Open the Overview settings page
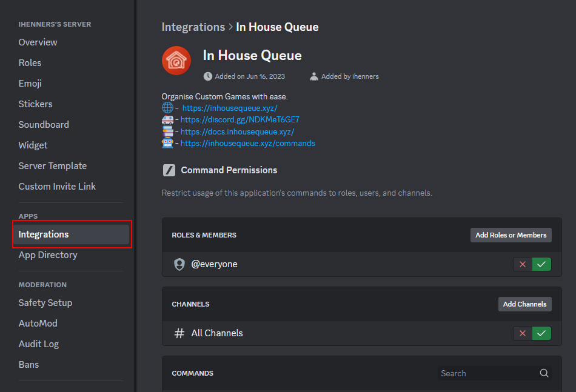576x392 pixels. pos(38,42)
